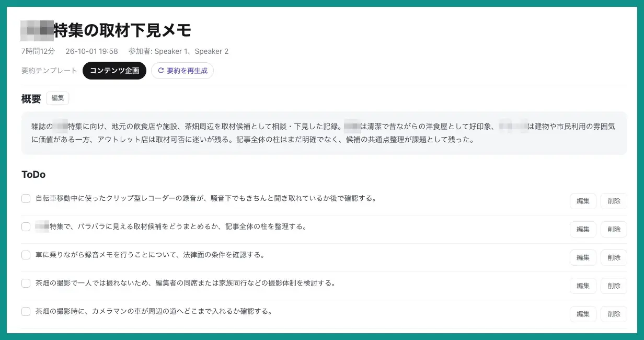Delete the clip recorder audio ToDo item

[614, 201]
